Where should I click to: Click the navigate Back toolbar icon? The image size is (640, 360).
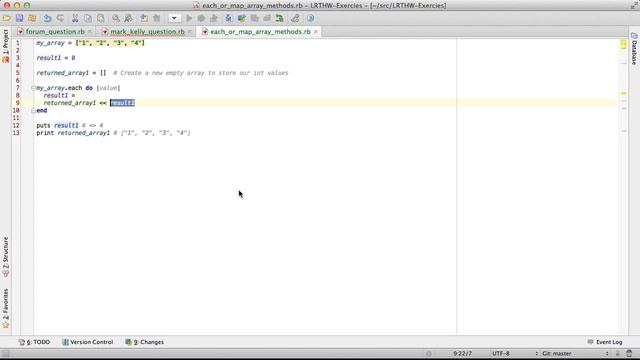click(x=144, y=18)
